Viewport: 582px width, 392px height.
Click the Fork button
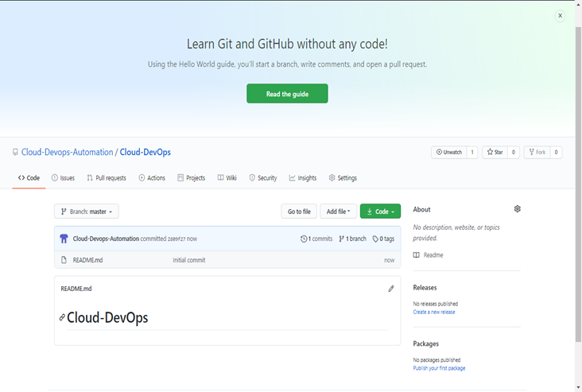click(x=537, y=152)
